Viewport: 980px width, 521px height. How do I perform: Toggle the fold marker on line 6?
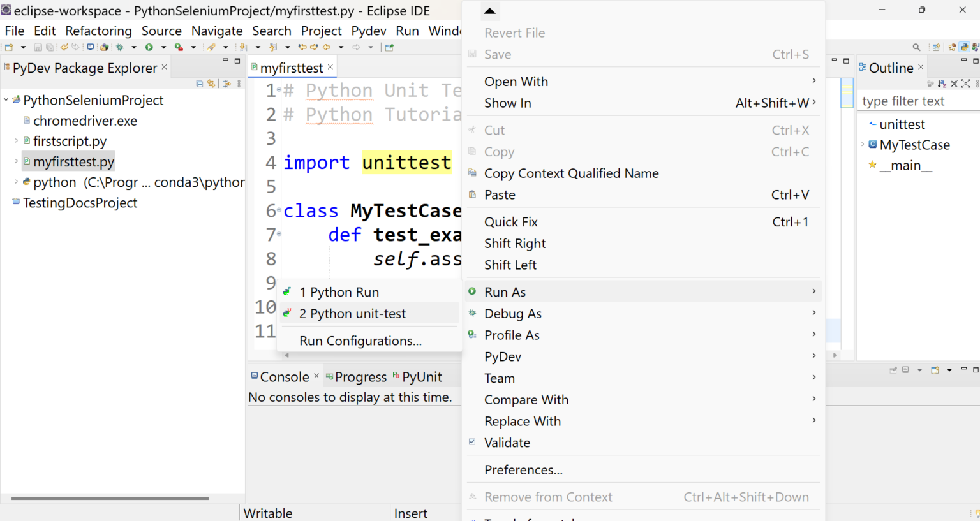279,210
